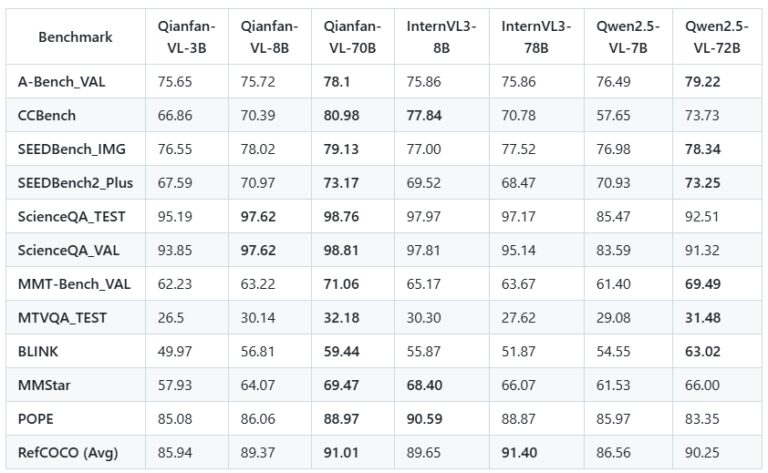Select the CCBench row label

[x=47, y=115]
